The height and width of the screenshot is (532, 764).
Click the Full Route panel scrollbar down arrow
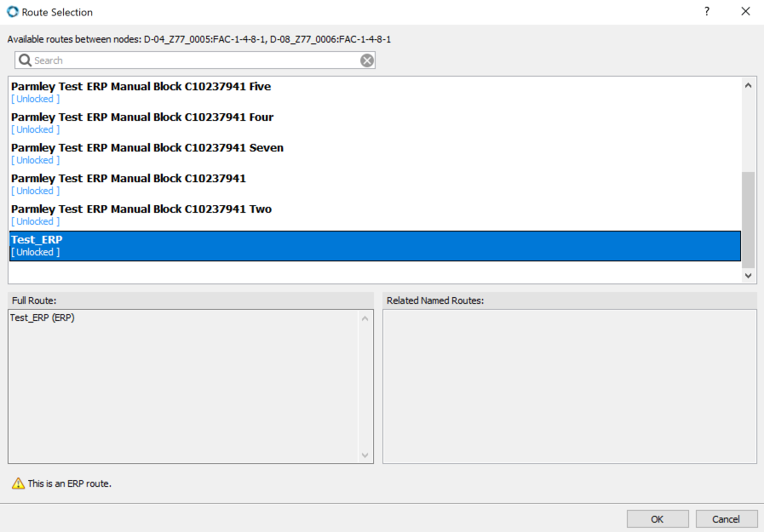tap(365, 455)
